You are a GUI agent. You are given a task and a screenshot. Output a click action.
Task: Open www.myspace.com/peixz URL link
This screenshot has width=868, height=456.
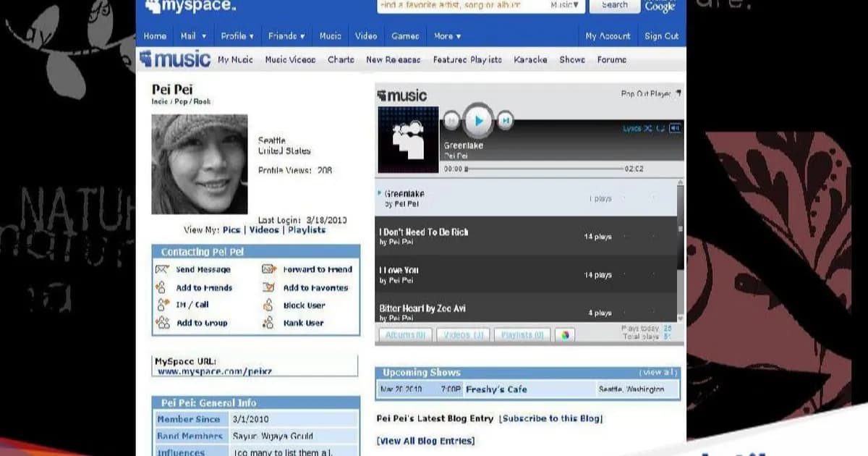pos(215,371)
